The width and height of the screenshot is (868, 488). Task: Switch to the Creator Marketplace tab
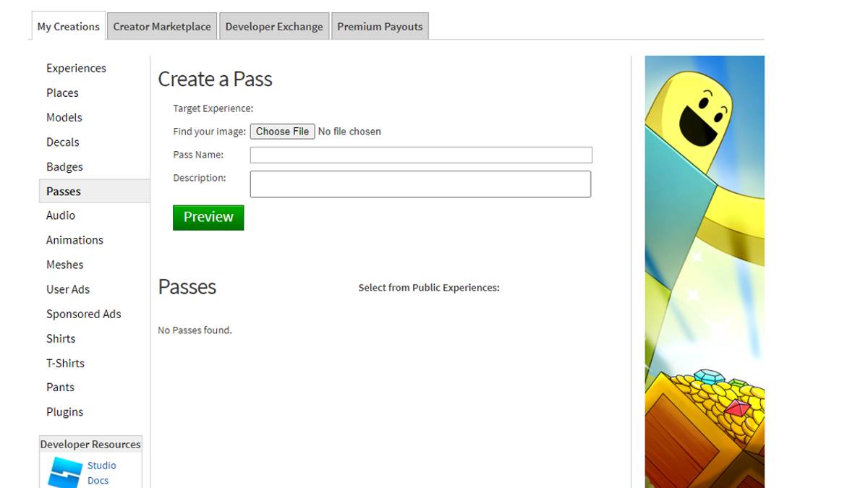(x=161, y=26)
